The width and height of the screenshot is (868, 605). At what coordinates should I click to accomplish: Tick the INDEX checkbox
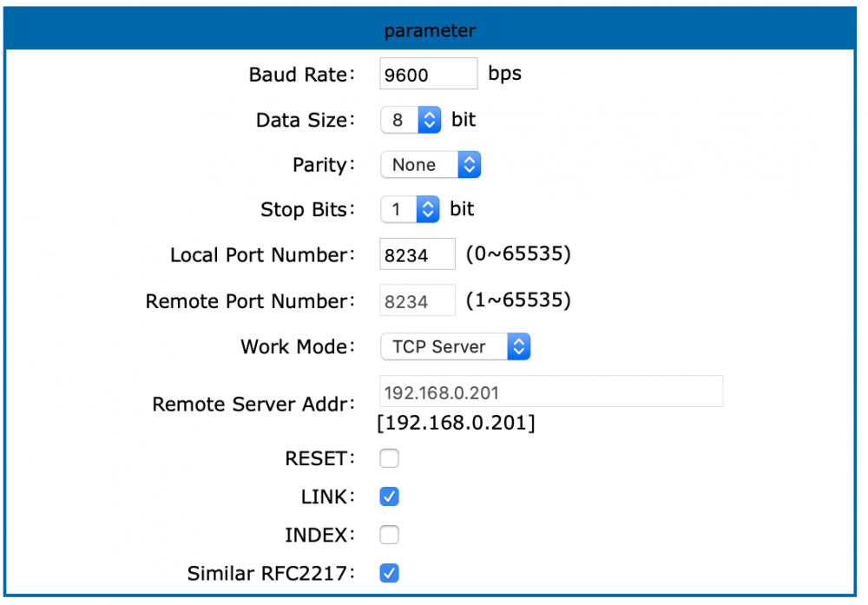coord(389,535)
